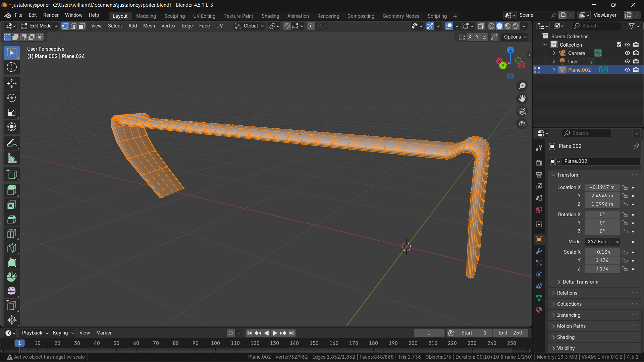
Task: Switch to the Sculpting workspace tab
Action: [x=174, y=16]
